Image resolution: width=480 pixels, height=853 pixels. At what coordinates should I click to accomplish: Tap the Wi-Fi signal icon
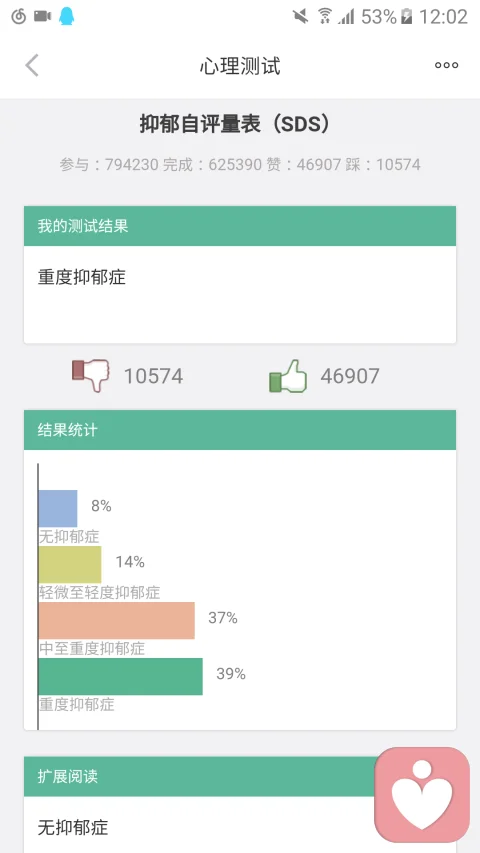(x=325, y=16)
